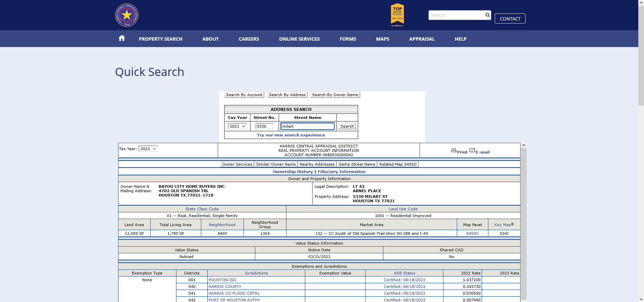644x302 pixels.
Task: Click the Print icon
Action: (453, 150)
